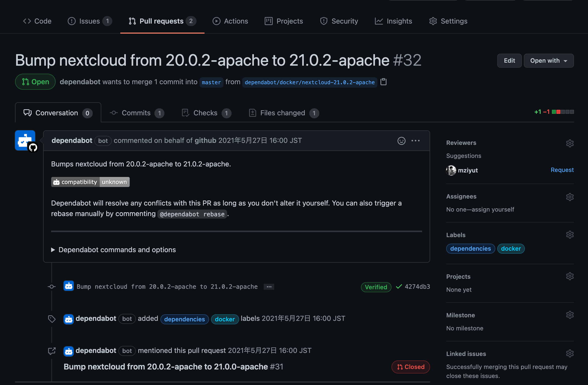588x385 pixels.
Task: Click the docker label in the sidebar
Action: [511, 249]
